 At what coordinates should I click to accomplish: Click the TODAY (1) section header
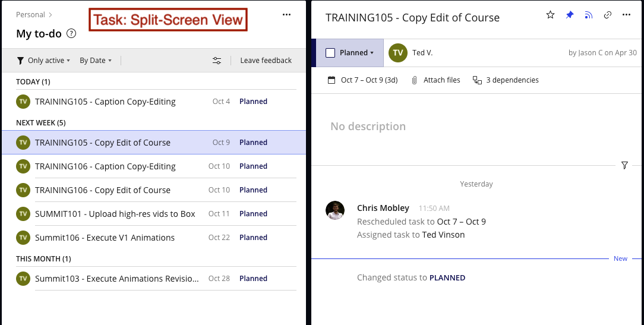[33, 82]
